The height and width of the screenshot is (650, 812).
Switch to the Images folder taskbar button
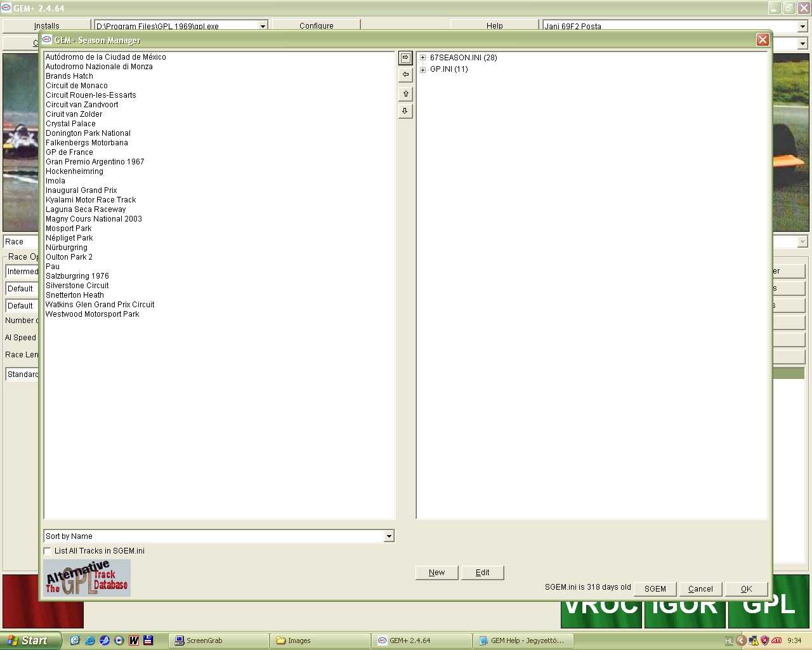pyautogui.click(x=320, y=640)
